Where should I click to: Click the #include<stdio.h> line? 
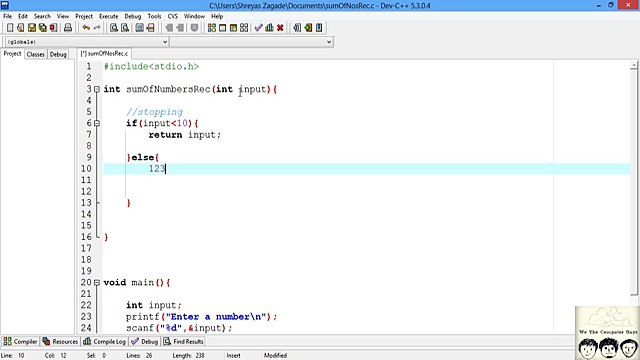point(151,67)
